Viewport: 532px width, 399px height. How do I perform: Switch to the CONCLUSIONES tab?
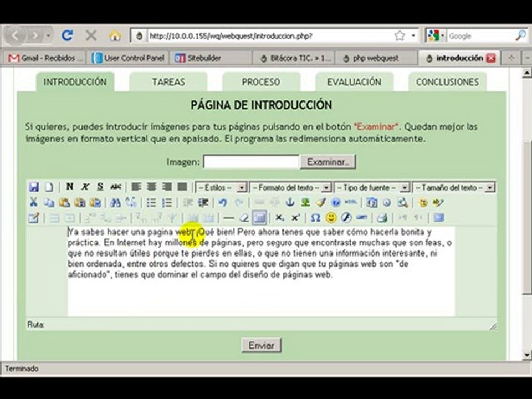448,82
